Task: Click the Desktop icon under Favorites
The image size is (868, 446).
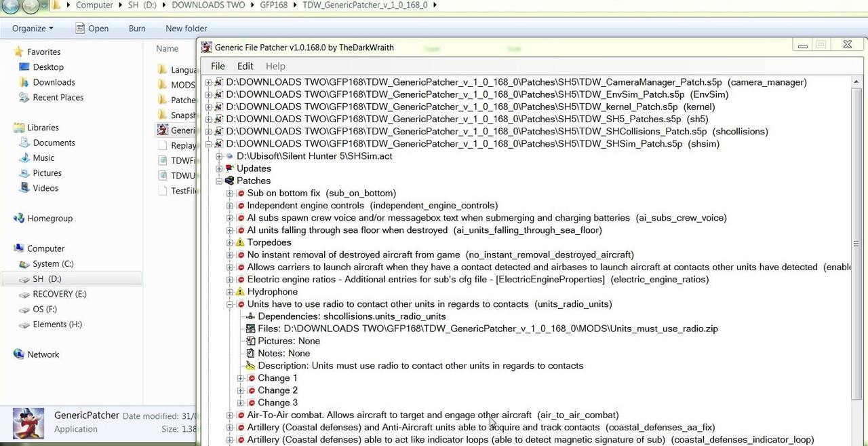Action: coord(24,67)
